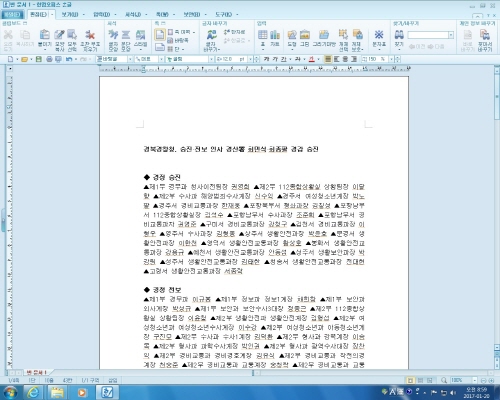Open the status bar zoom percentage dropdown
The image size is (500, 400).
474,380
